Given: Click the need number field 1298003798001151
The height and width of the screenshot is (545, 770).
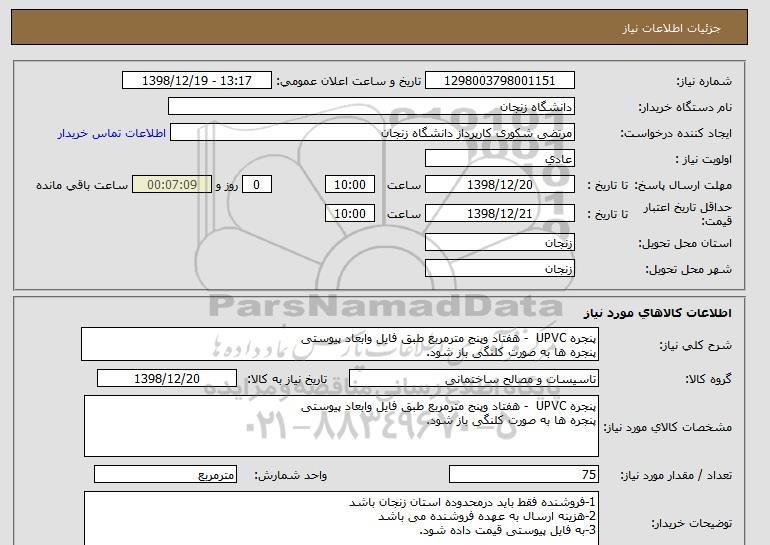Looking at the screenshot, I should pyautogui.click(x=499, y=81).
